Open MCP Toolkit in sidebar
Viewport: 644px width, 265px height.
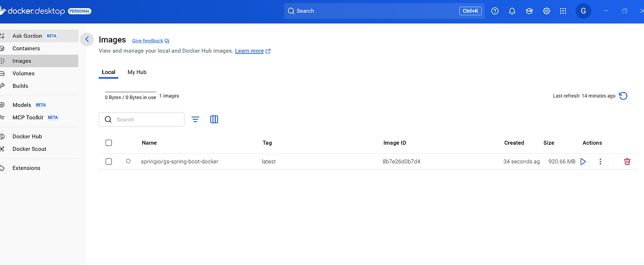click(39, 118)
